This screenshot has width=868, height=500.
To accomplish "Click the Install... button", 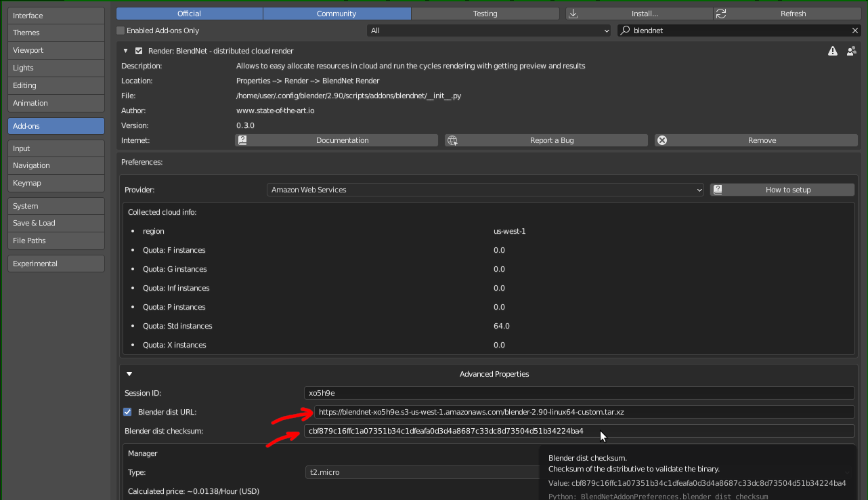I will point(639,14).
